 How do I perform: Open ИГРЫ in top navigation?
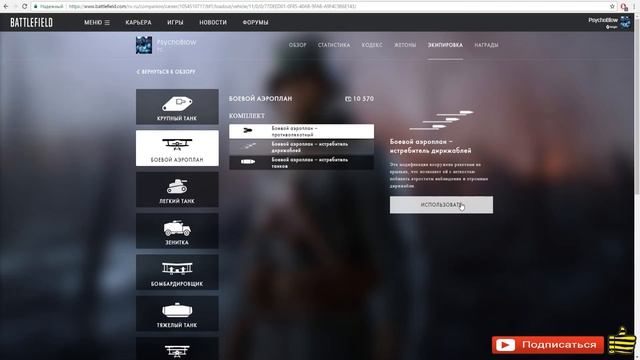[175, 22]
